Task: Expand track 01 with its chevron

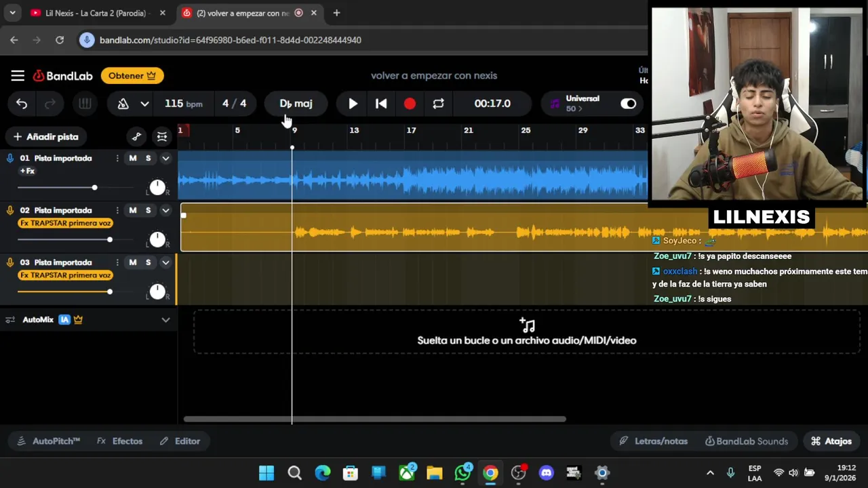Action: [165, 159]
